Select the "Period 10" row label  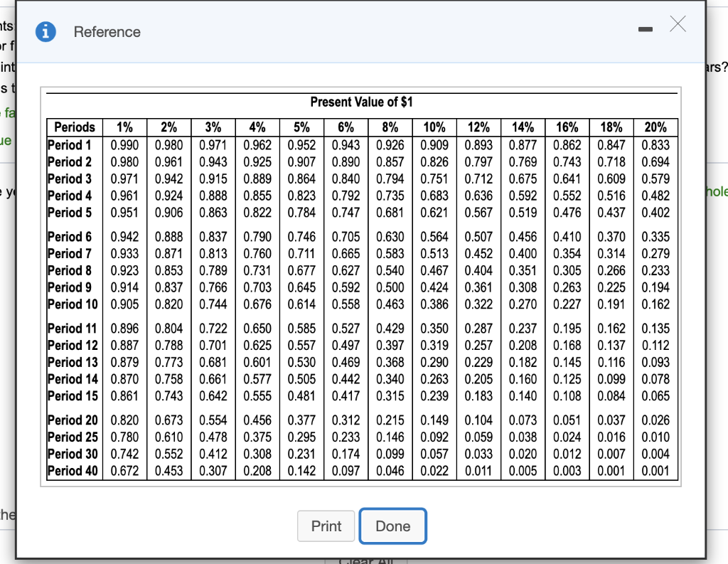point(73,304)
